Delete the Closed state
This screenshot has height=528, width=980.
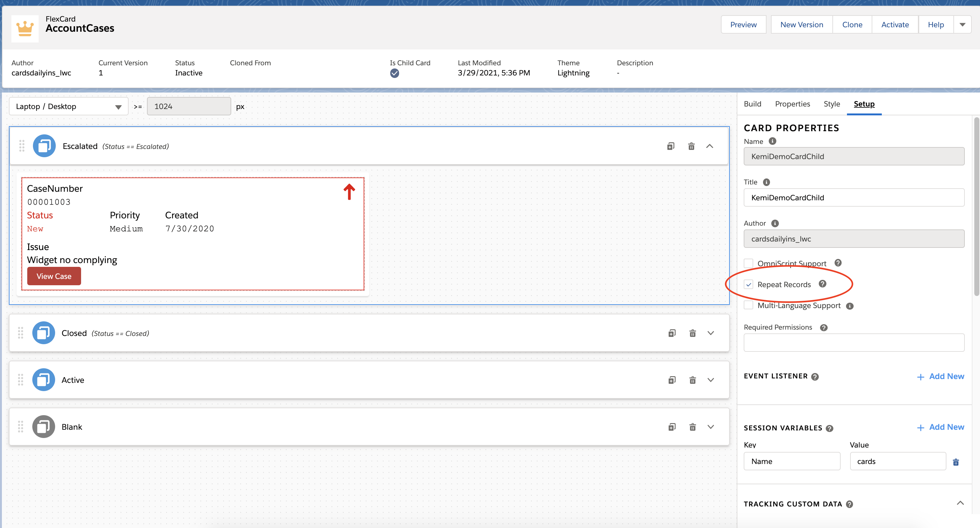pos(692,333)
